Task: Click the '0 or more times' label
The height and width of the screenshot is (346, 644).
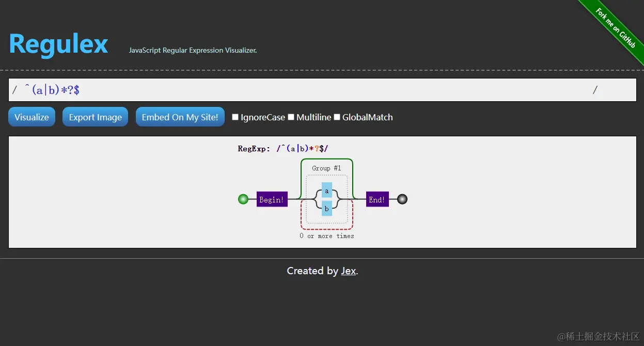Action: coord(327,236)
